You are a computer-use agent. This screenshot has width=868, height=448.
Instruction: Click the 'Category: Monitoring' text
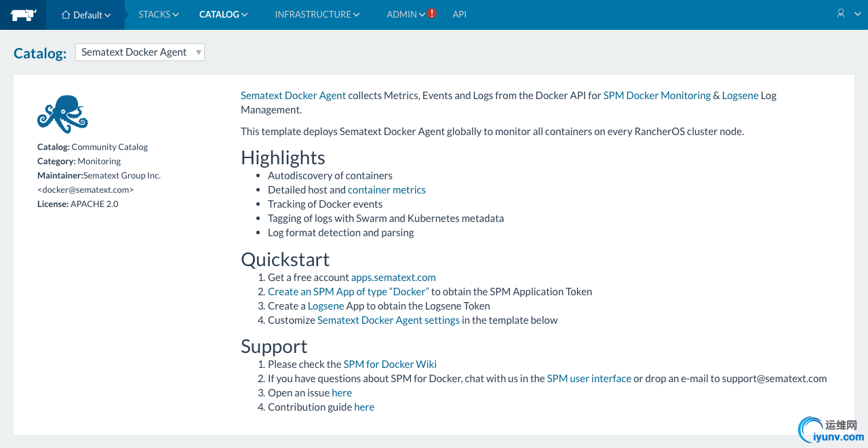coord(79,161)
